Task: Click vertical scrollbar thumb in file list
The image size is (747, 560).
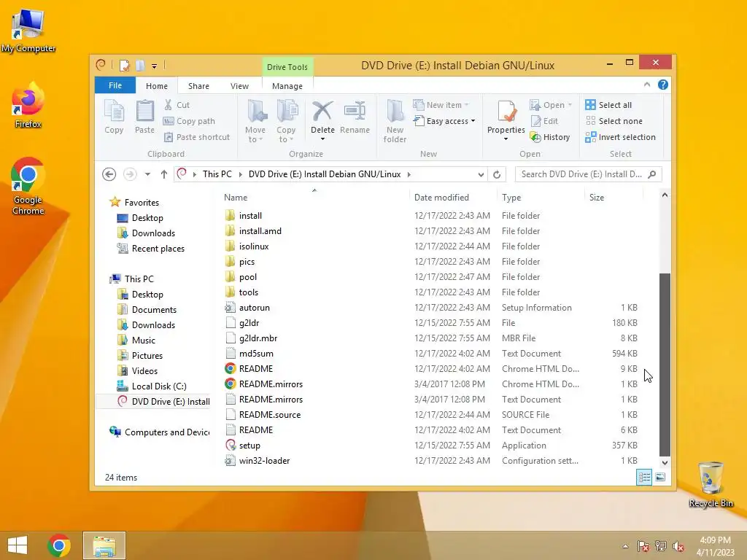Action: (x=665, y=365)
